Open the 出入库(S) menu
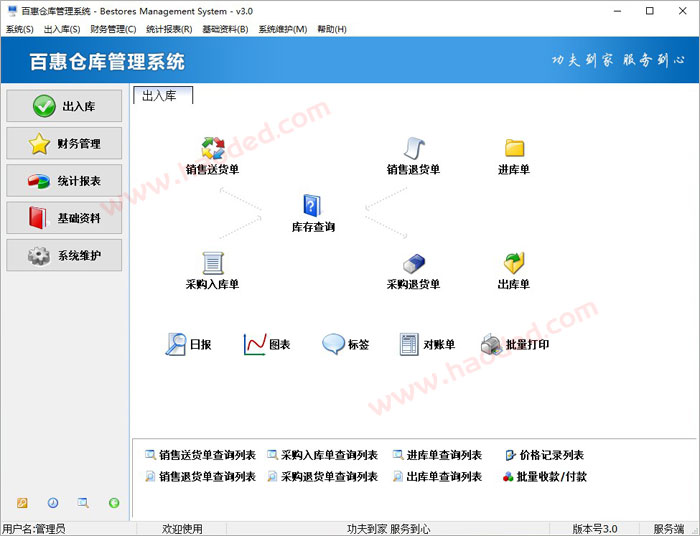This screenshot has height=536, width=700. pos(62,29)
